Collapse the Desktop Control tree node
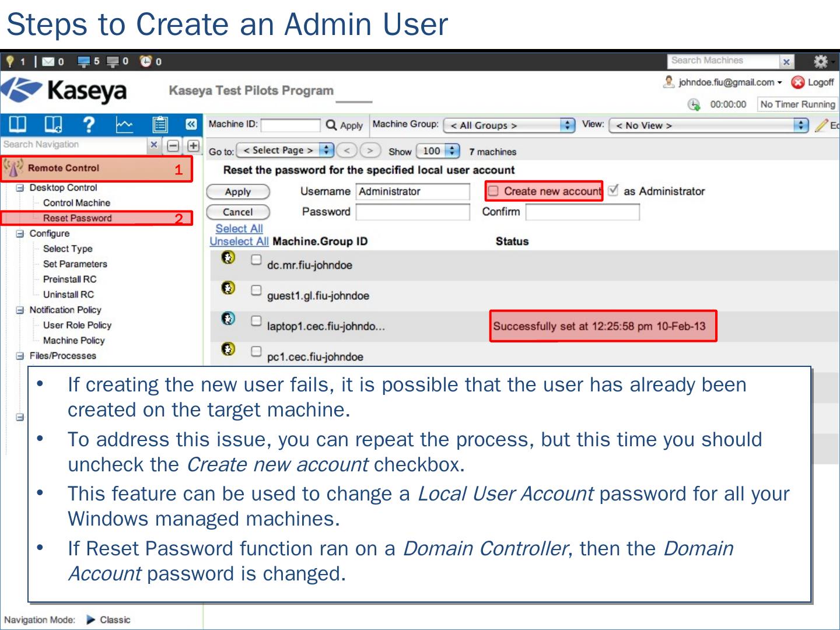Viewport: 840px width, 630px height. point(20,188)
